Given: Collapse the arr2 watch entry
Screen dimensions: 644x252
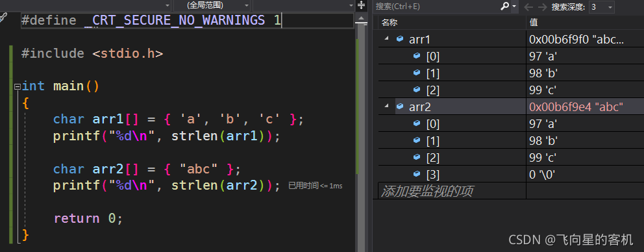Looking at the screenshot, I should point(386,107).
